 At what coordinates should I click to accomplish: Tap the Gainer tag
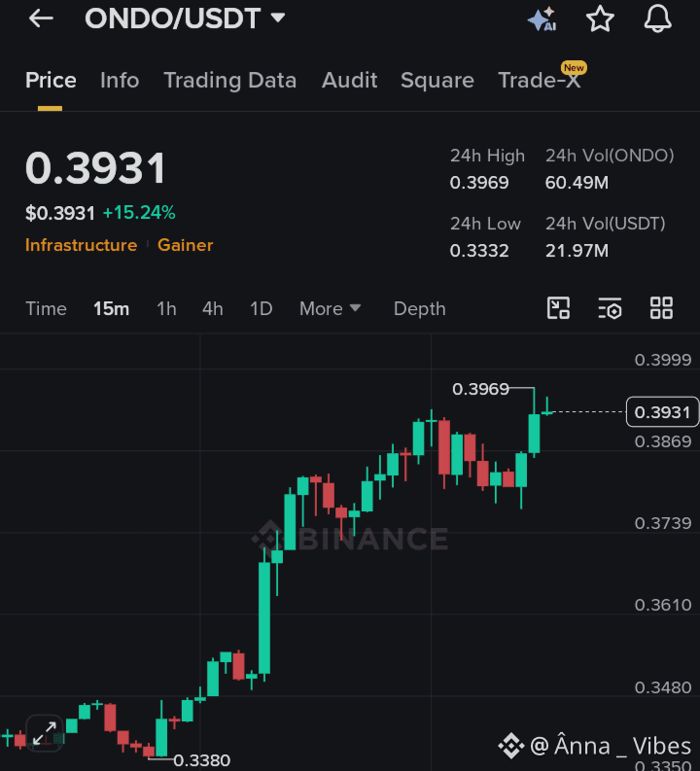(186, 245)
